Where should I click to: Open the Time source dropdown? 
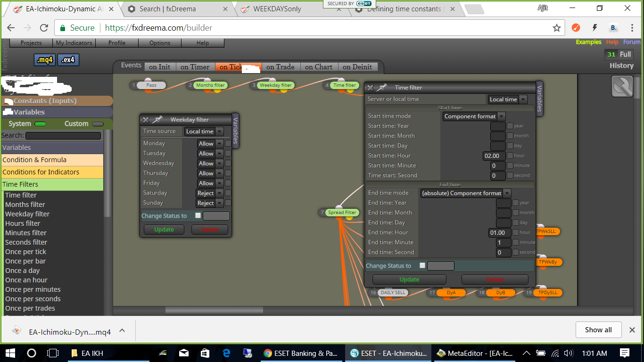pyautogui.click(x=204, y=132)
